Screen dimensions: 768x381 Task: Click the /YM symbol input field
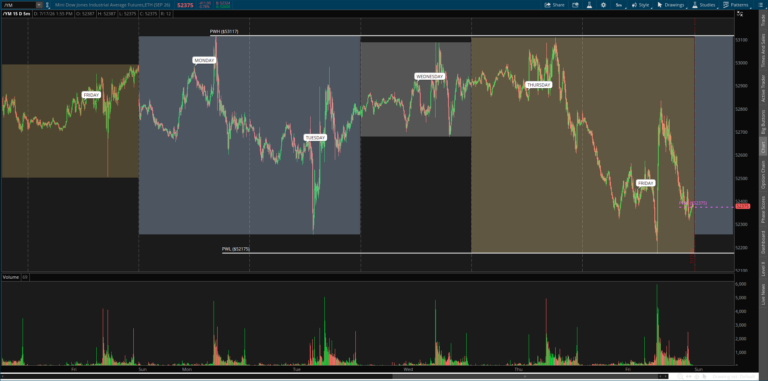[x=19, y=5]
